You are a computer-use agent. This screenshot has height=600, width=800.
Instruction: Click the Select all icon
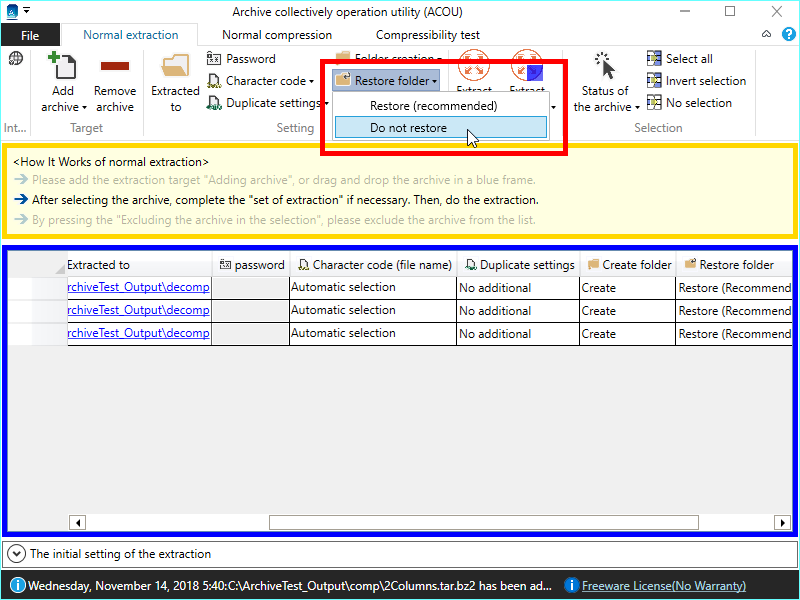pyautogui.click(x=655, y=59)
